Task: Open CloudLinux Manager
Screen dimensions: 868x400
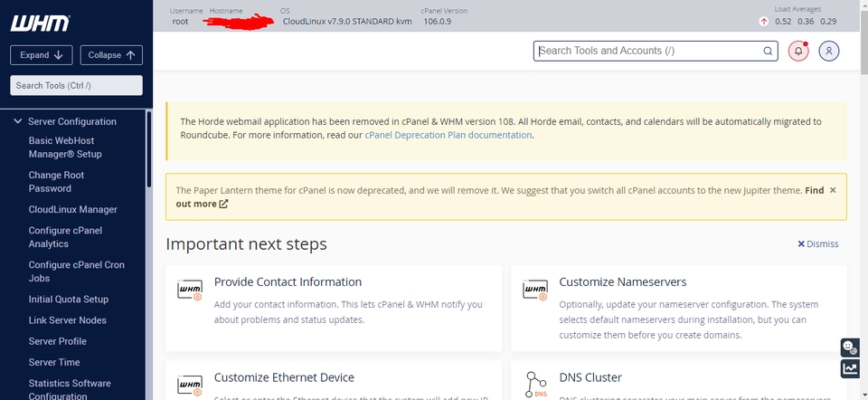Action: coord(72,209)
